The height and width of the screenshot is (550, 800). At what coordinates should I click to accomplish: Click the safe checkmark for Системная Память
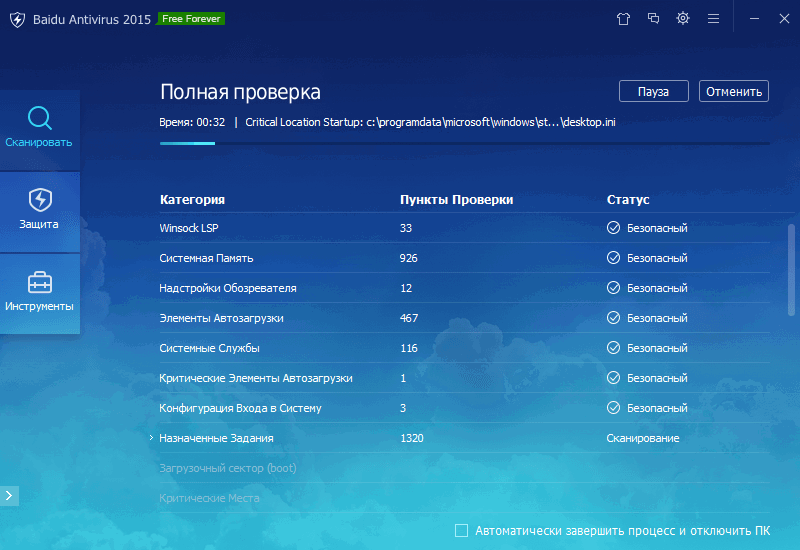[613, 258]
